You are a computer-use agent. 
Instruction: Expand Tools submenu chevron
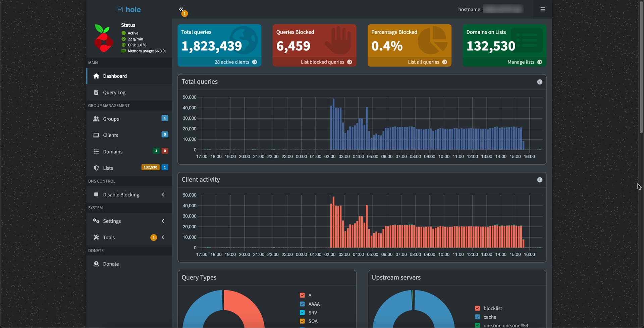(163, 238)
